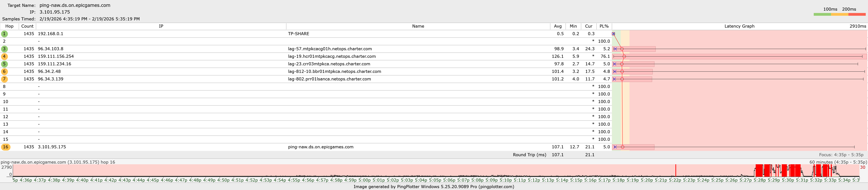Screen dimensions: 868x190
Task: Click the green hop 5 circle icon
Action: [x=4, y=64]
